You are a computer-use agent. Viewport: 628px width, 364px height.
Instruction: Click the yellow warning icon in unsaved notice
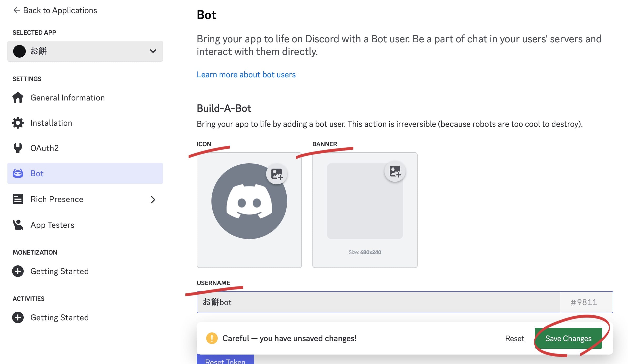pyautogui.click(x=212, y=338)
